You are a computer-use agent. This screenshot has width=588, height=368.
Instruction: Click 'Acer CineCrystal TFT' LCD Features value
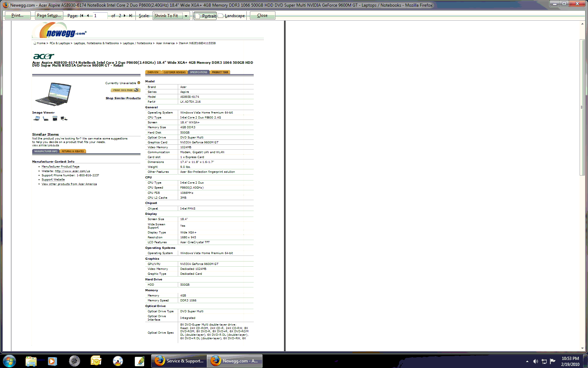[195, 243]
